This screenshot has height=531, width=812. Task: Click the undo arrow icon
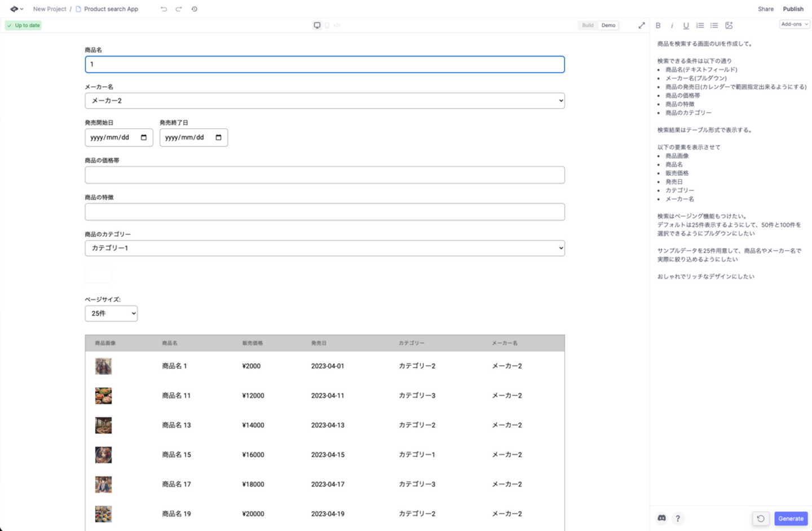164,9
